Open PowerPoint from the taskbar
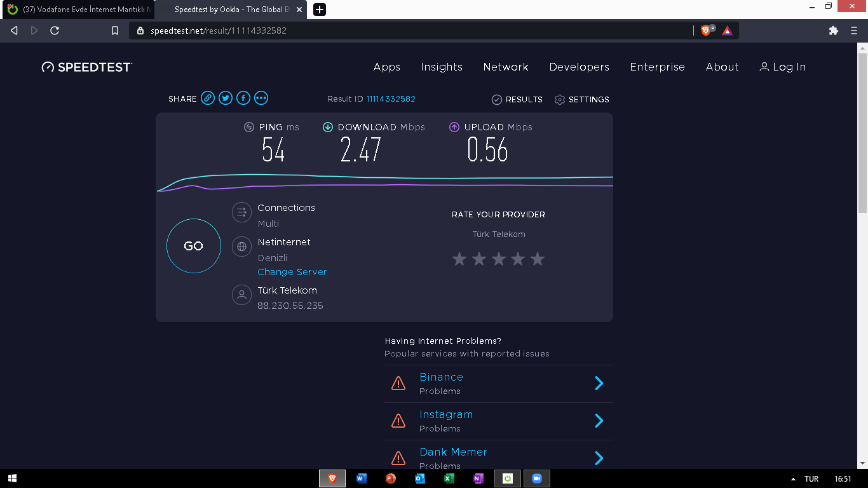This screenshot has width=868, height=488. [x=391, y=478]
